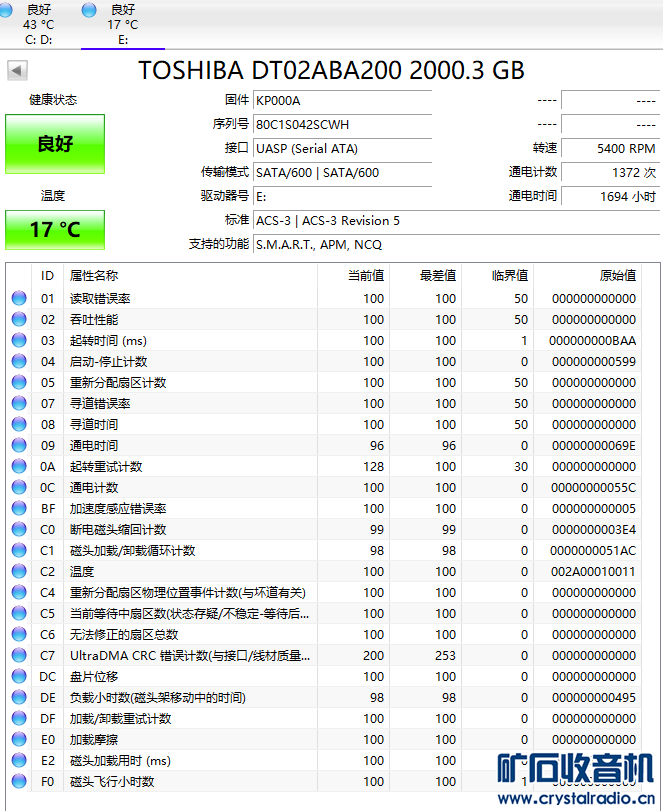This screenshot has width=663, height=811.
Task: Select attribute name 磁头飞行小时数
Action: pos(112,782)
